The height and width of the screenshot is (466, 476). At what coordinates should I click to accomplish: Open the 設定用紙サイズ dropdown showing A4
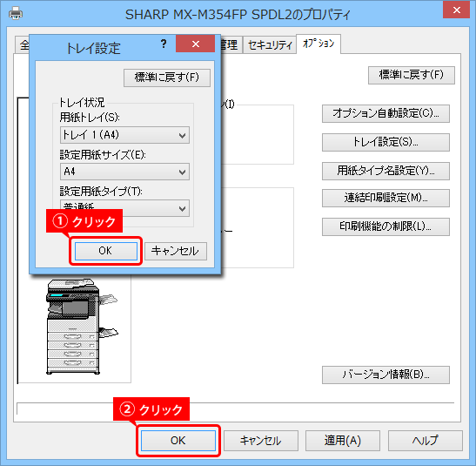click(x=124, y=172)
